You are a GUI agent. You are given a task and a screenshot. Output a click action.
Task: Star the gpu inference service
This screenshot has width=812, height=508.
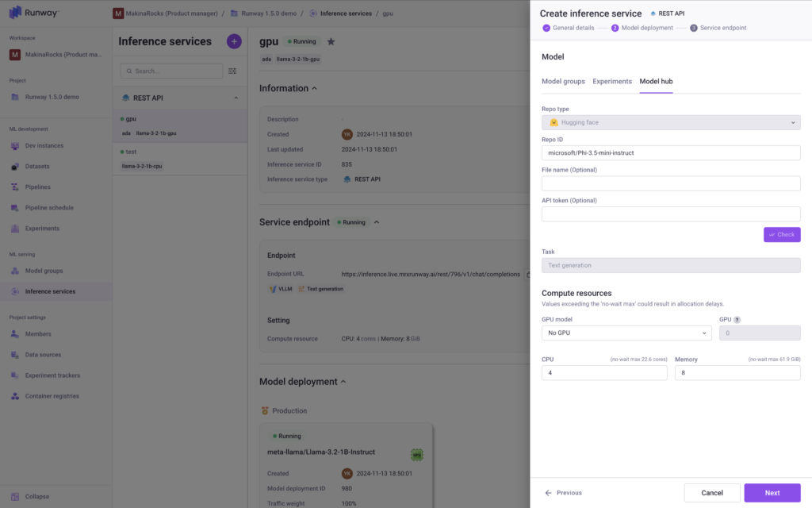(331, 41)
